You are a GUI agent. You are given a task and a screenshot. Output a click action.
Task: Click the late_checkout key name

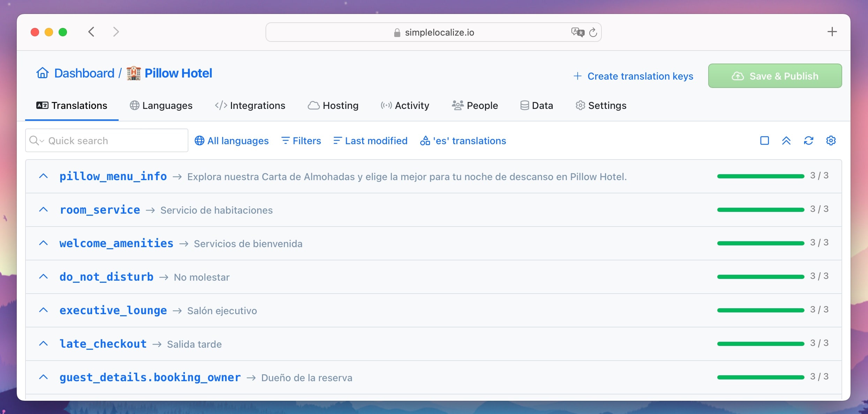[x=103, y=344]
